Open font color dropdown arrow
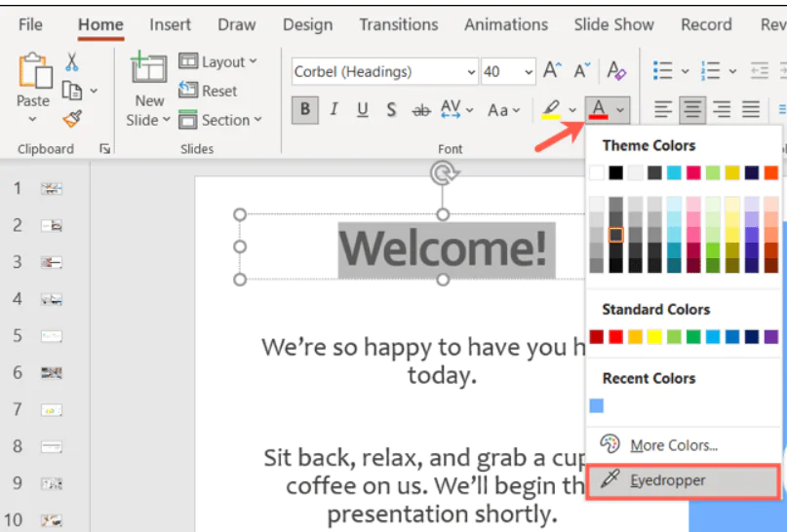Screen dimensions: 787x532 [620, 110]
